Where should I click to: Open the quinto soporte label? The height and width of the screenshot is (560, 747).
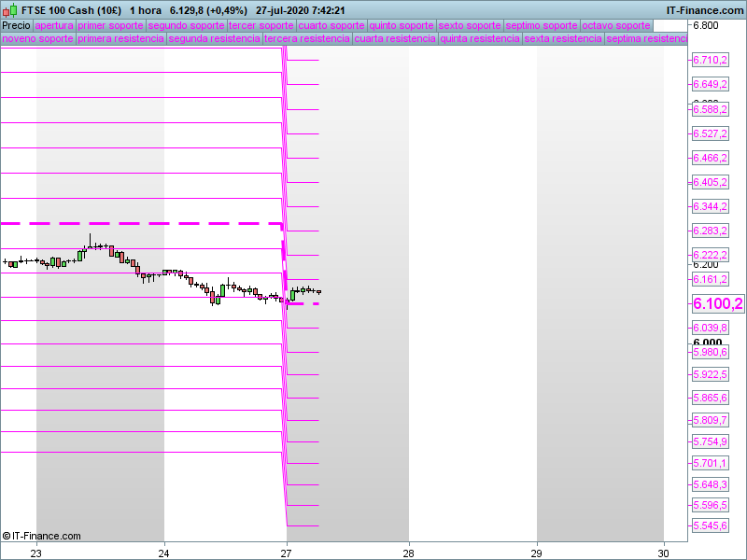[402, 26]
